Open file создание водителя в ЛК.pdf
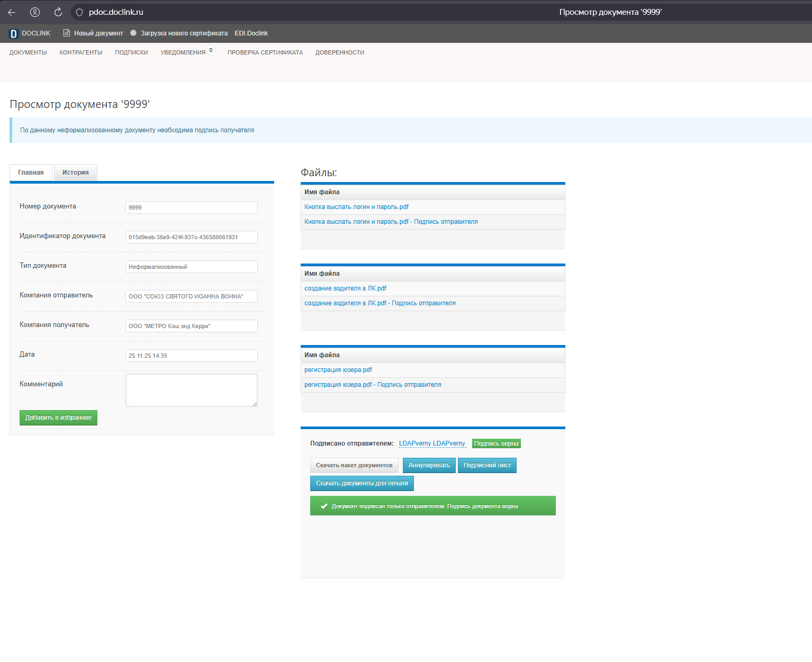The width and height of the screenshot is (812, 662). point(345,288)
